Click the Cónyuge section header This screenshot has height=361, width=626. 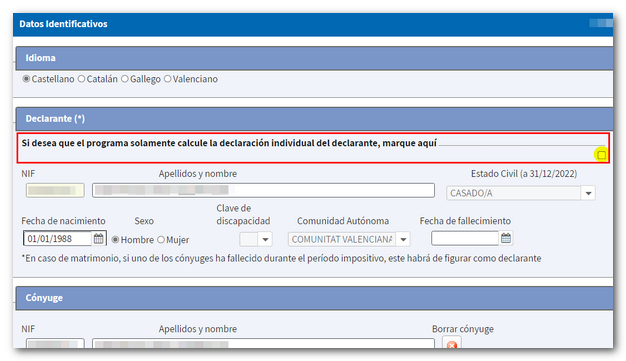[x=314, y=298]
